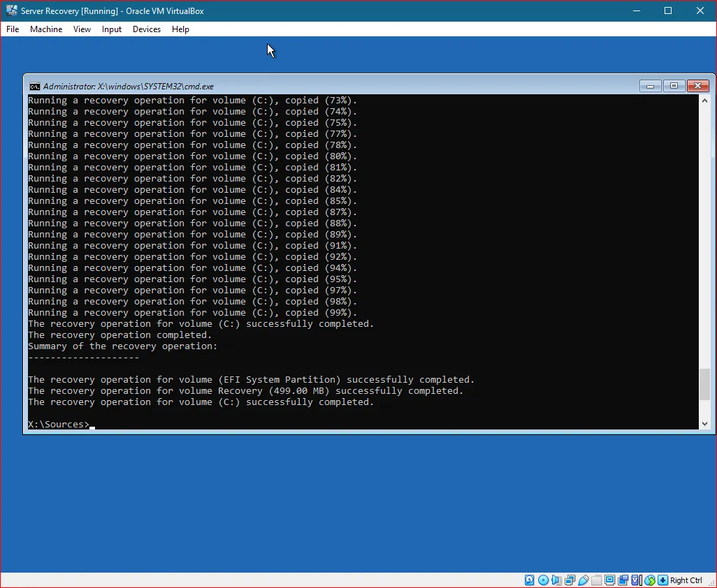717x588 pixels.
Task: Click the shared folders status icon
Action: (596, 580)
